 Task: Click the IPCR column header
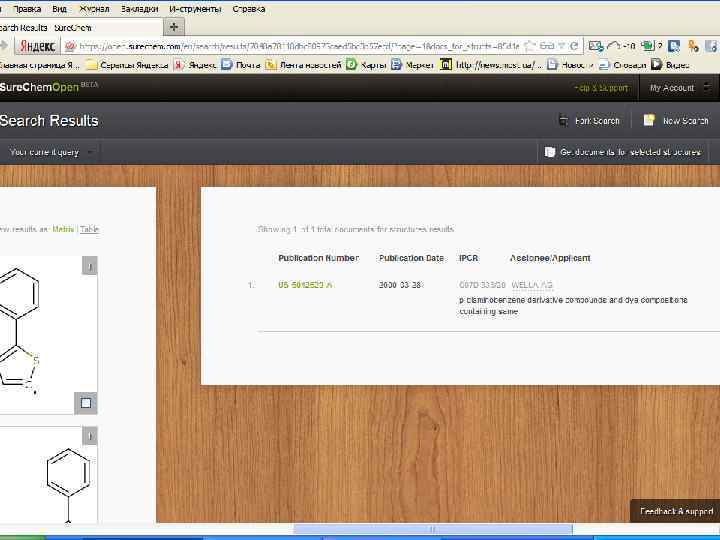[468, 258]
